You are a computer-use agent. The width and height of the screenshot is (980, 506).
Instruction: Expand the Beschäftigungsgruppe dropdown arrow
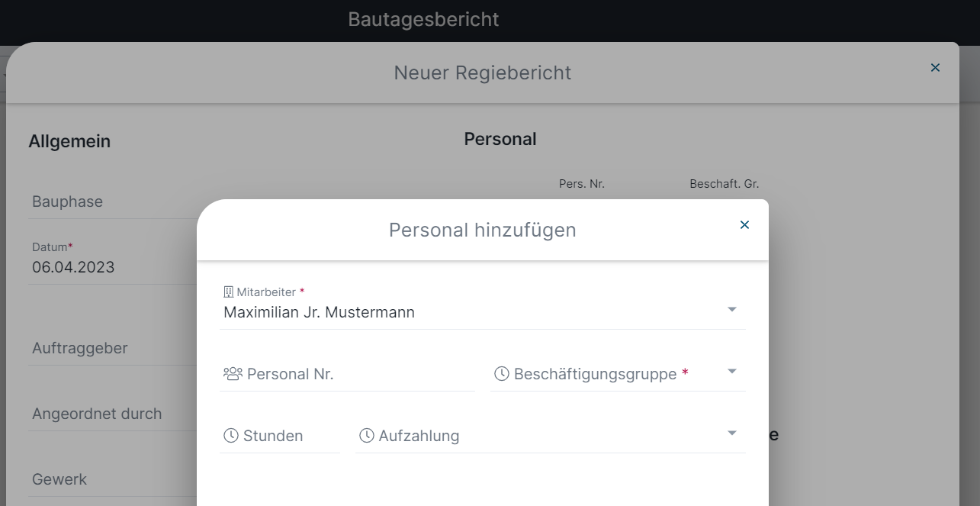[731, 371]
